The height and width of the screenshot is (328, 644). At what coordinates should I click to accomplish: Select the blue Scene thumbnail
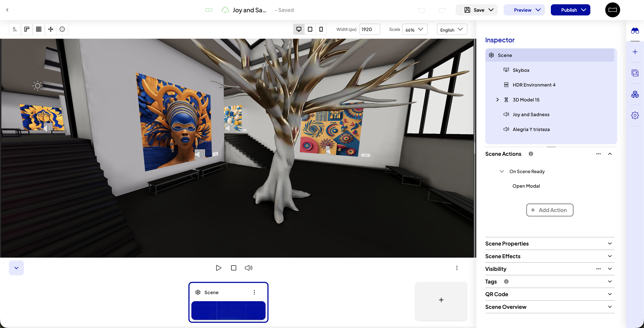[x=228, y=311]
